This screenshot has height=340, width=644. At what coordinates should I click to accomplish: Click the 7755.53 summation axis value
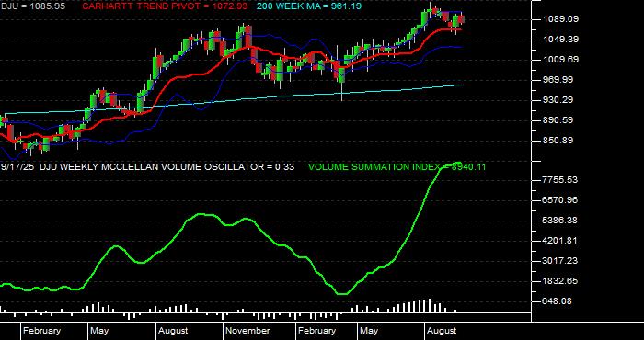[x=560, y=180]
